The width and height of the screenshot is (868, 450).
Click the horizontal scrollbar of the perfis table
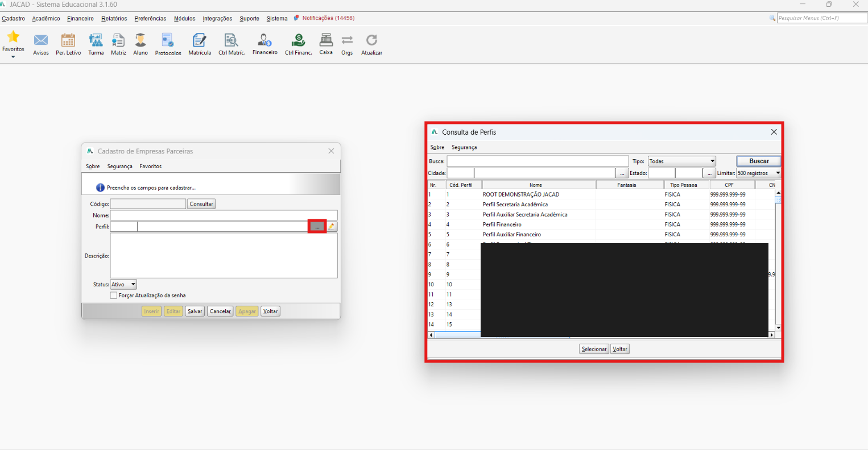pyautogui.click(x=601, y=335)
